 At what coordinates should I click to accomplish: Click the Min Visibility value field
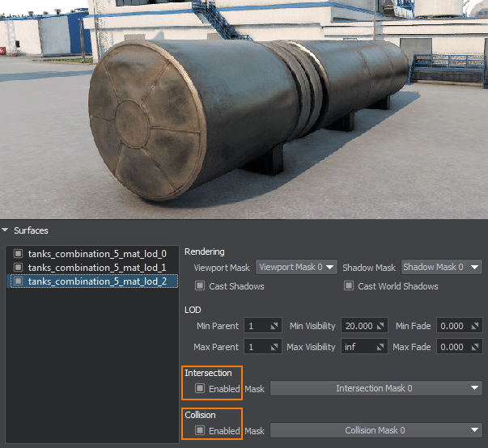pos(358,327)
